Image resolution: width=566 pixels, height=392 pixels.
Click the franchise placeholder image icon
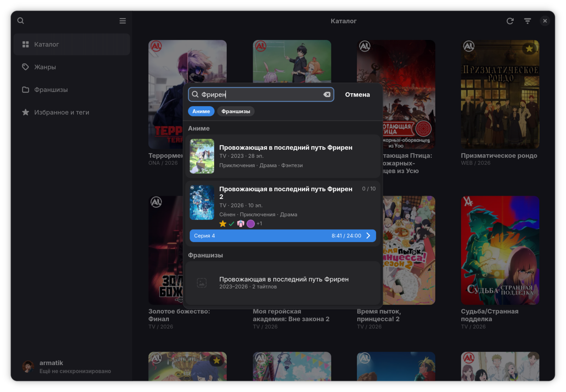coord(202,283)
